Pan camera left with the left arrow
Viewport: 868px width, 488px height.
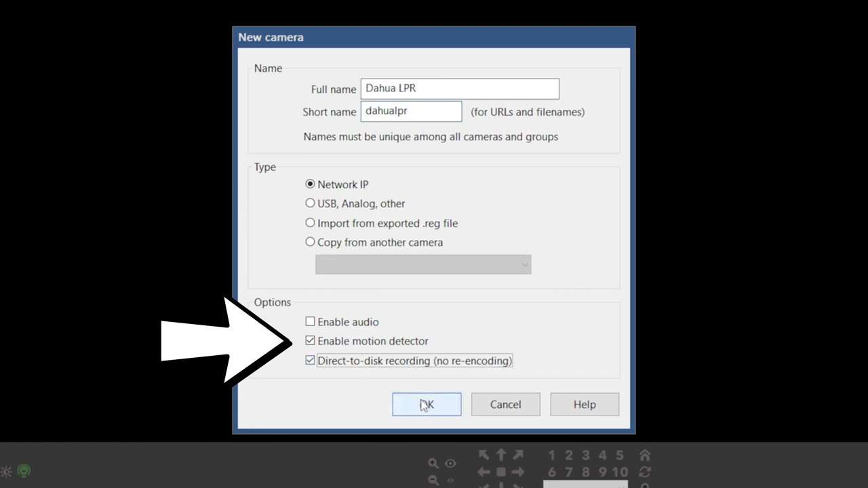(484, 472)
